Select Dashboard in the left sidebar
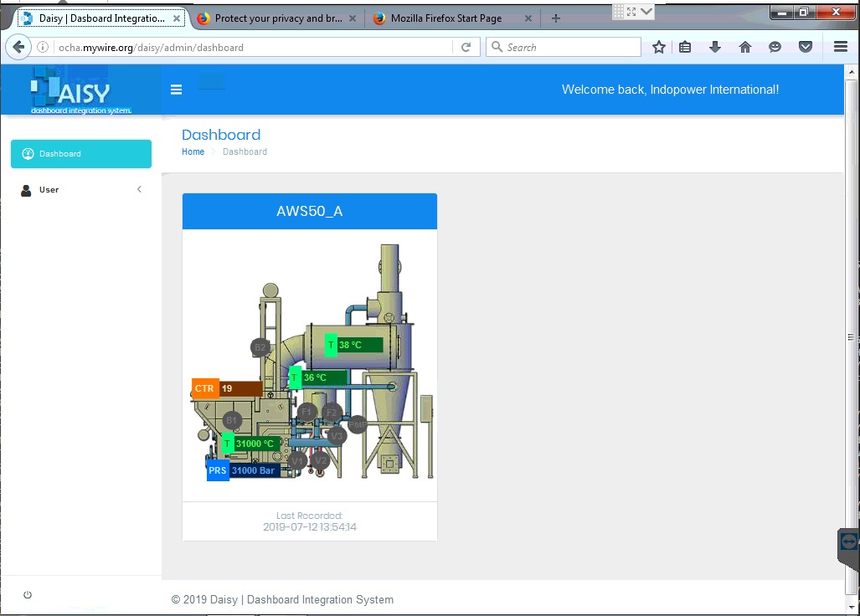The height and width of the screenshot is (616, 860). (81, 154)
